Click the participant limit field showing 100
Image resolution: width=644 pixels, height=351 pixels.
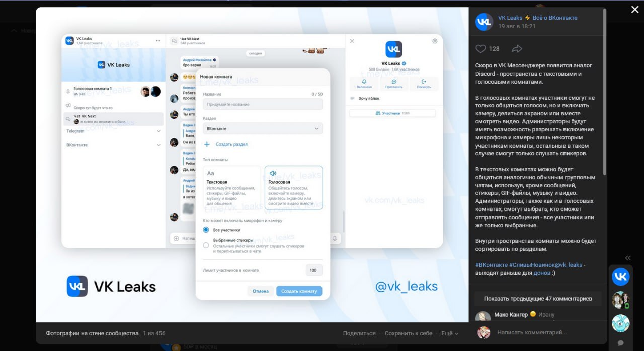click(x=313, y=270)
